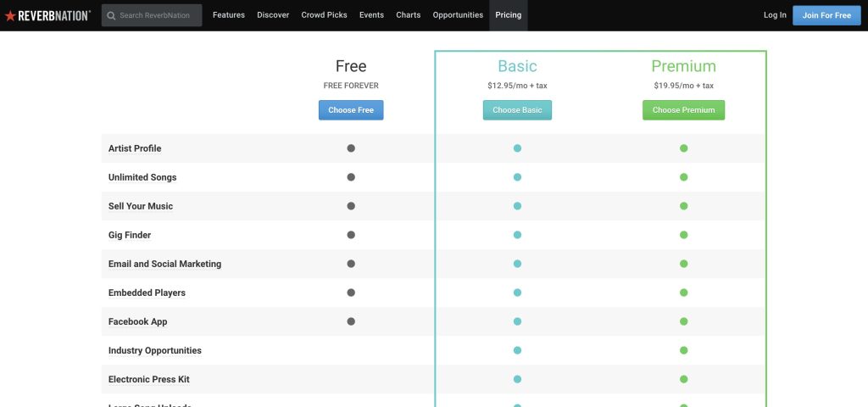Click the Premium plan heading
The height and width of the screenshot is (407, 868).
(x=684, y=66)
